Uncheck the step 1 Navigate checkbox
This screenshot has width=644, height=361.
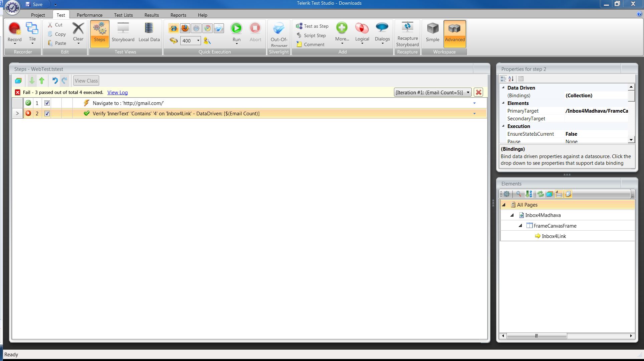click(x=47, y=103)
